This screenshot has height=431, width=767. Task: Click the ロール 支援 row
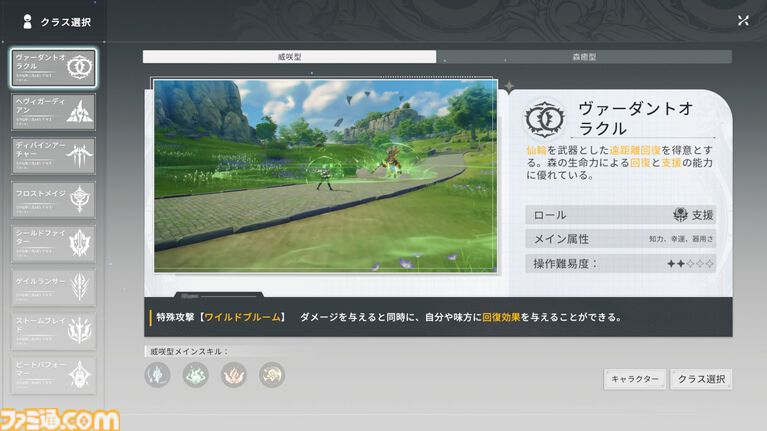[x=620, y=215]
